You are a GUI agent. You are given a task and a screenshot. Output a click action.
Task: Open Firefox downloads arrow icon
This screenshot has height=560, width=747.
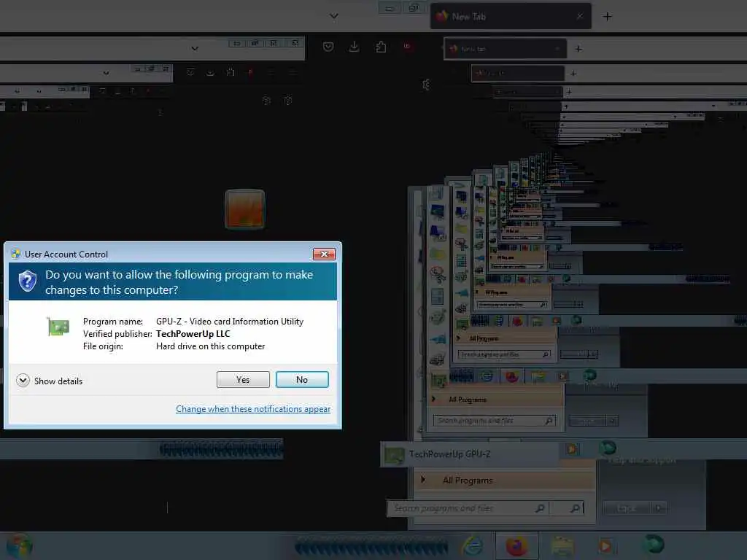coord(354,47)
